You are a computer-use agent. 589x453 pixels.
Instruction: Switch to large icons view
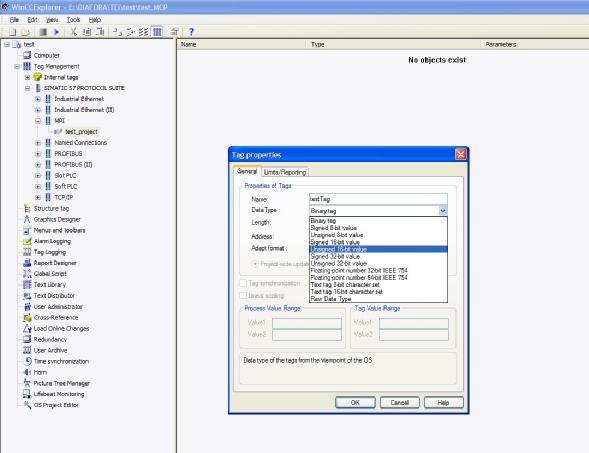click(117, 32)
